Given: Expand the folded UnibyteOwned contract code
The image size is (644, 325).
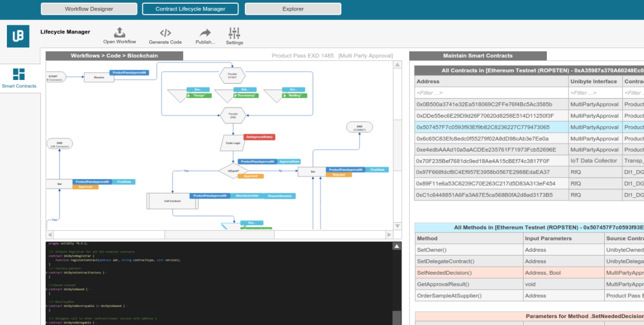Looking at the screenshot, I should tap(47, 289).
